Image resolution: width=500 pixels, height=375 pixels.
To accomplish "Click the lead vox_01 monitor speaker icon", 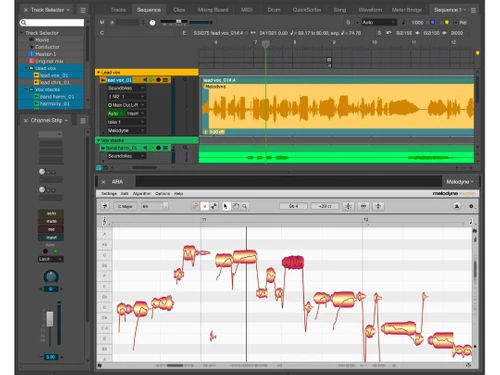I will (145, 80).
